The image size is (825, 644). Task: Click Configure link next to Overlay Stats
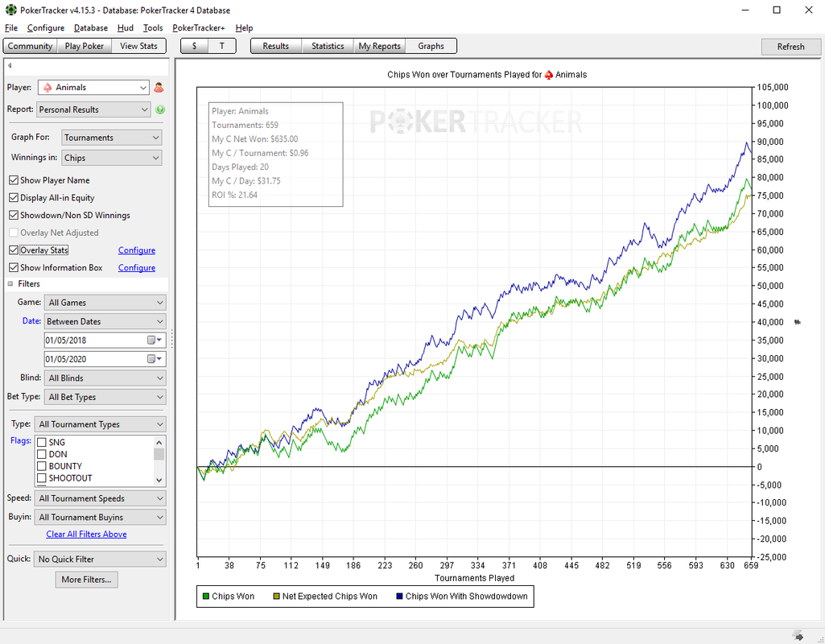coord(137,250)
